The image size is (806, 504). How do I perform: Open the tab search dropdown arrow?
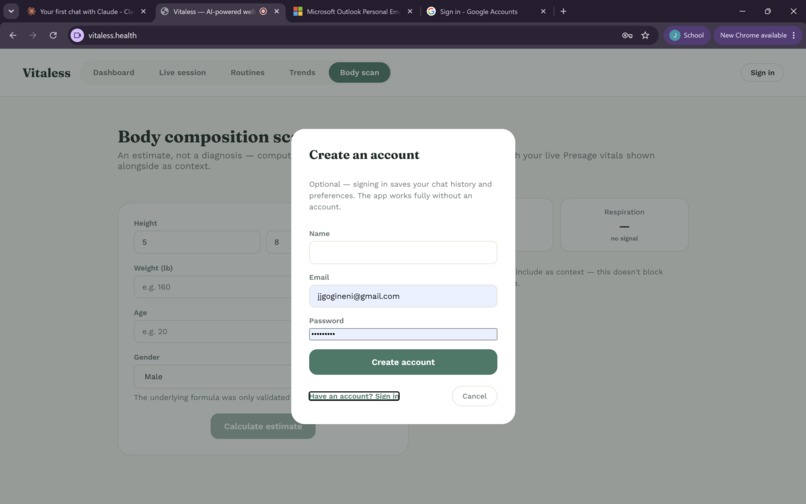[x=11, y=11]
